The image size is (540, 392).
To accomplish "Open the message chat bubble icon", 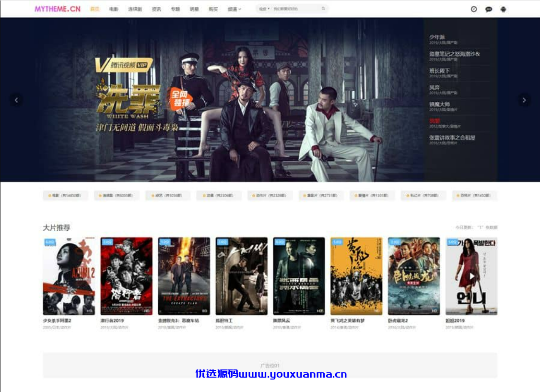I will coord(488,9).
